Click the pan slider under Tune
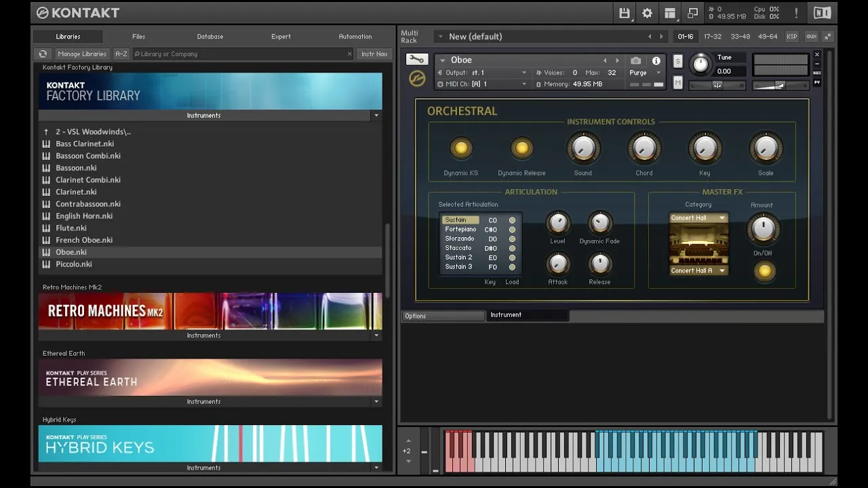This screenshot has height=488, width=868. [x=717, y=85]
